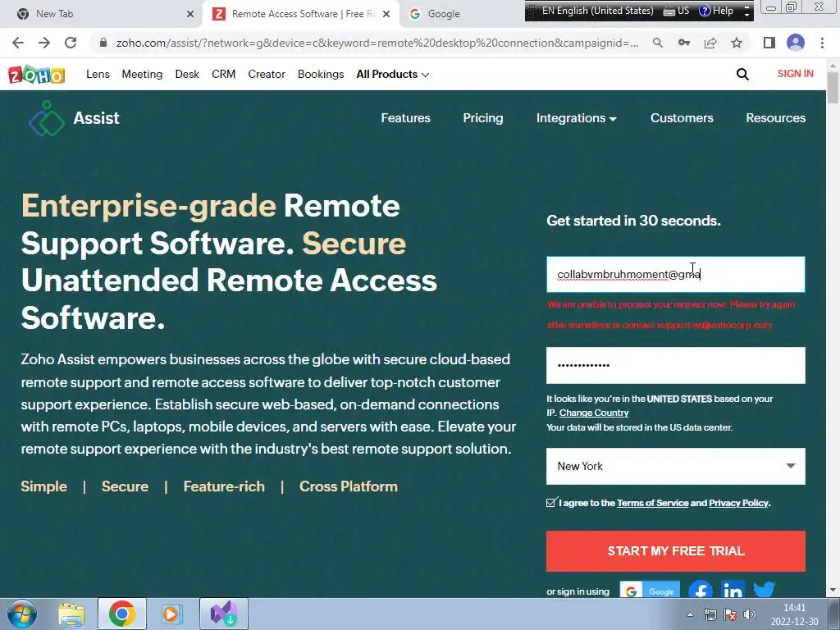Click the Change Country link

coord(594,413)
